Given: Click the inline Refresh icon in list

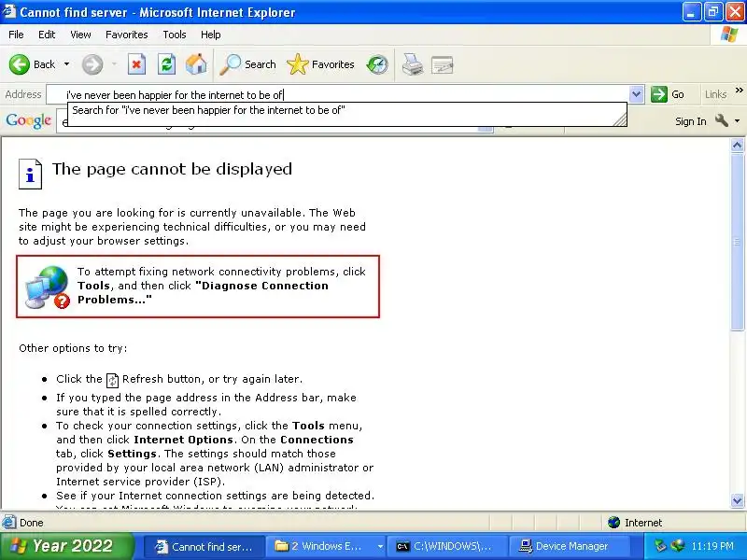Looking at the screenshot, I should point(112,380).
